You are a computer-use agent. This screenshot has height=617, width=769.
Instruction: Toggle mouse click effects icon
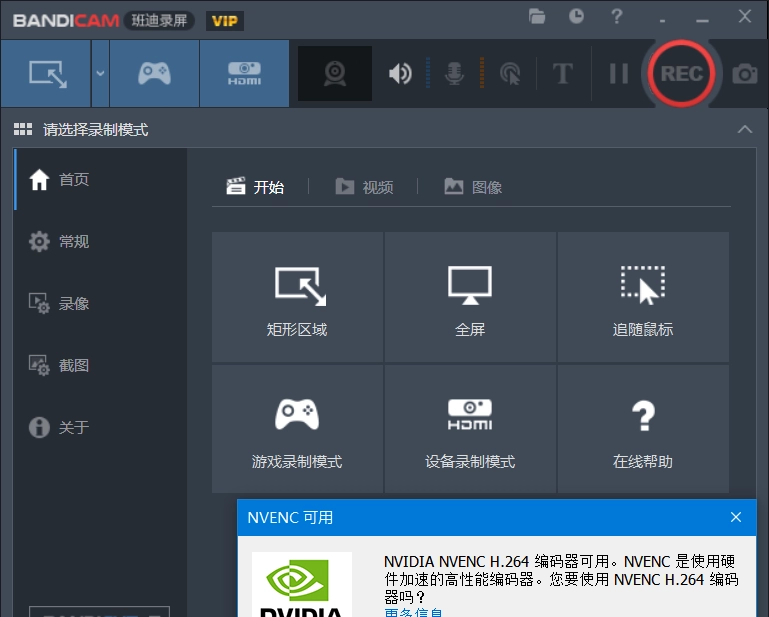coord(510,74)
